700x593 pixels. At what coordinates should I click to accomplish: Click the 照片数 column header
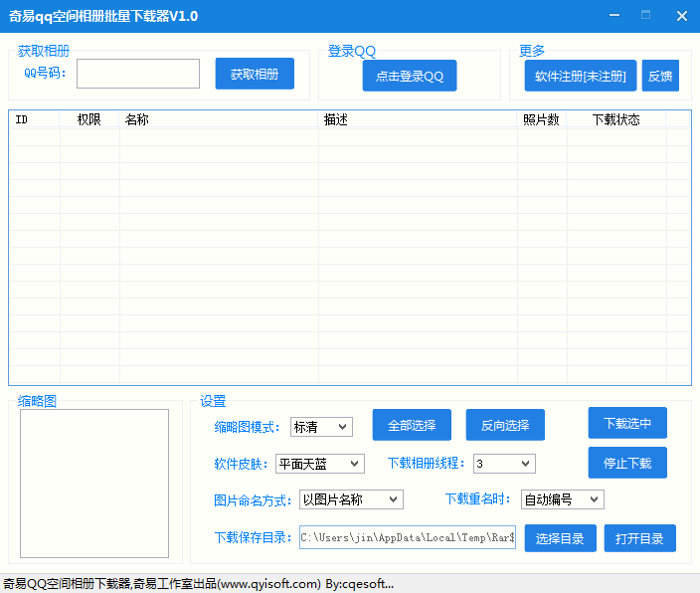coord(542,119)
